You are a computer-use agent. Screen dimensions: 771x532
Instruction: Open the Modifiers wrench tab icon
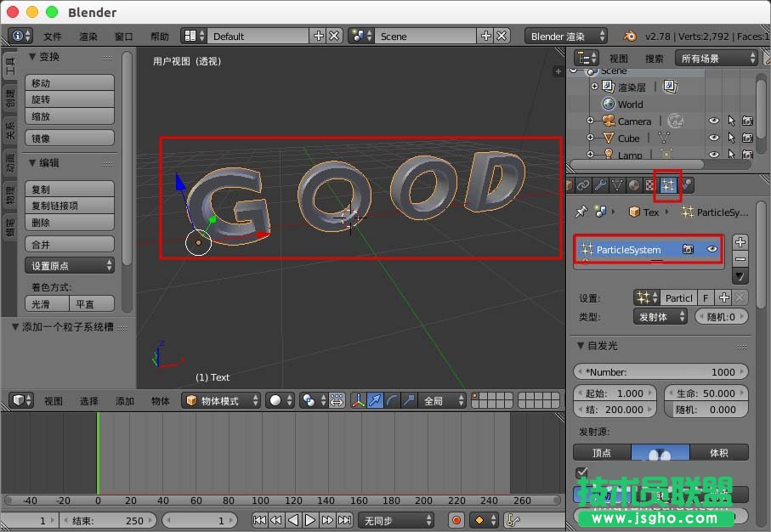click(602, 184)
